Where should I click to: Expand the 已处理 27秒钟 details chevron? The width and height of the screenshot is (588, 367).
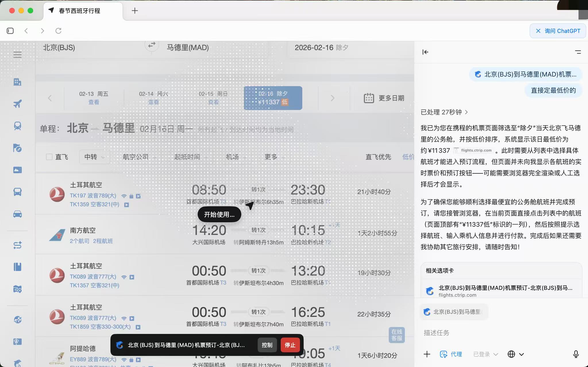466,112
